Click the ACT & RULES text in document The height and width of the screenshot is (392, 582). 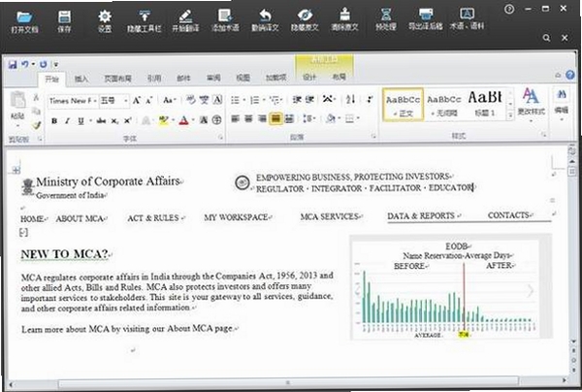tap(153, 218)
